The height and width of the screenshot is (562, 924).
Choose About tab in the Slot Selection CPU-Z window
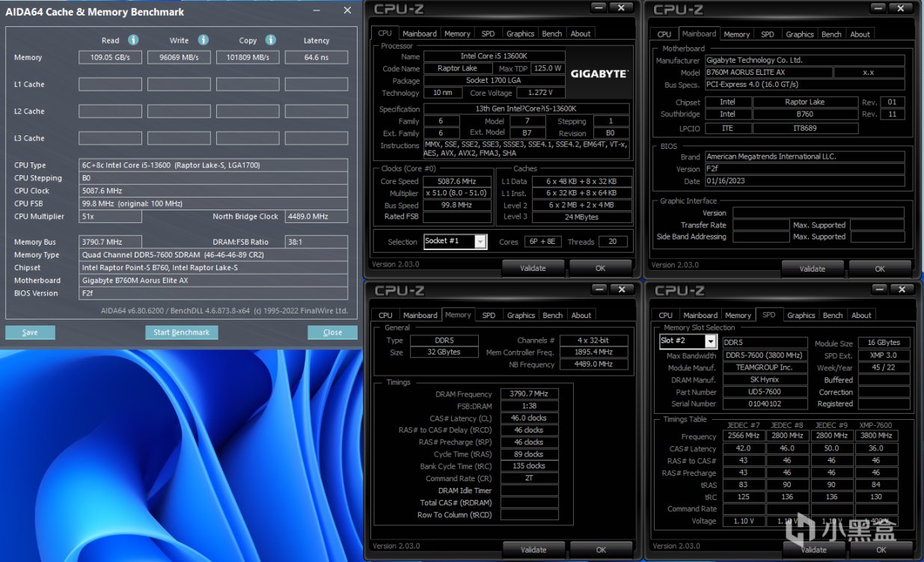861,315
